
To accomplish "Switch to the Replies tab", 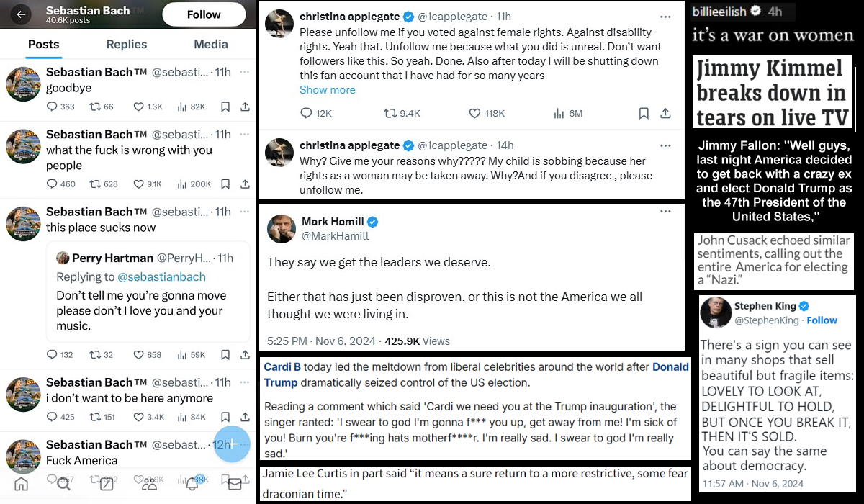I will tap(127, 44).
